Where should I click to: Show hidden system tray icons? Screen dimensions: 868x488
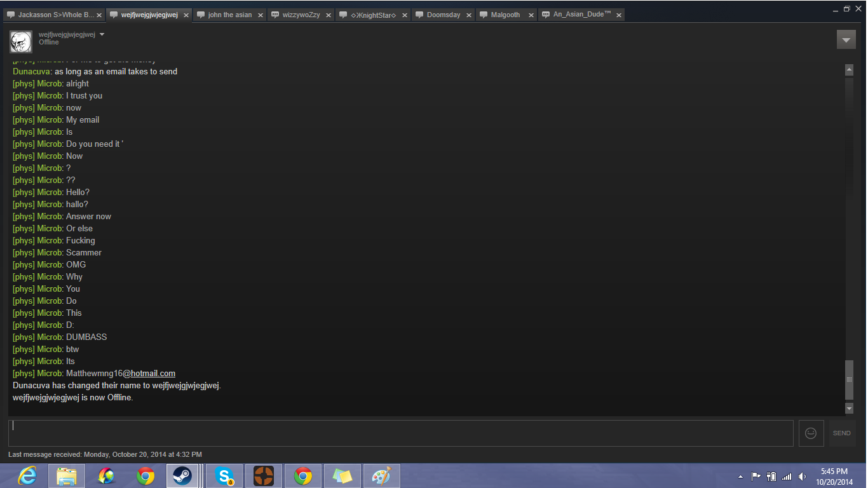[740, 477]
